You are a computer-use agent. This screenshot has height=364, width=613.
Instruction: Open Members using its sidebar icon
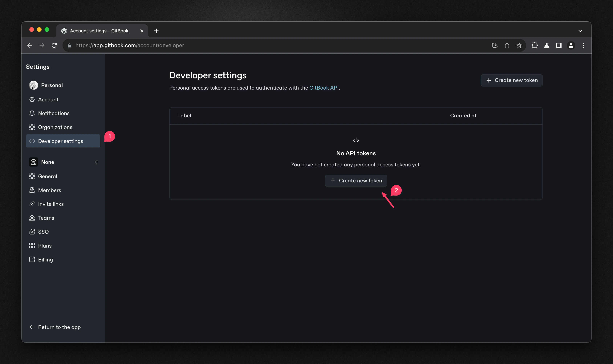coord(32,190)
